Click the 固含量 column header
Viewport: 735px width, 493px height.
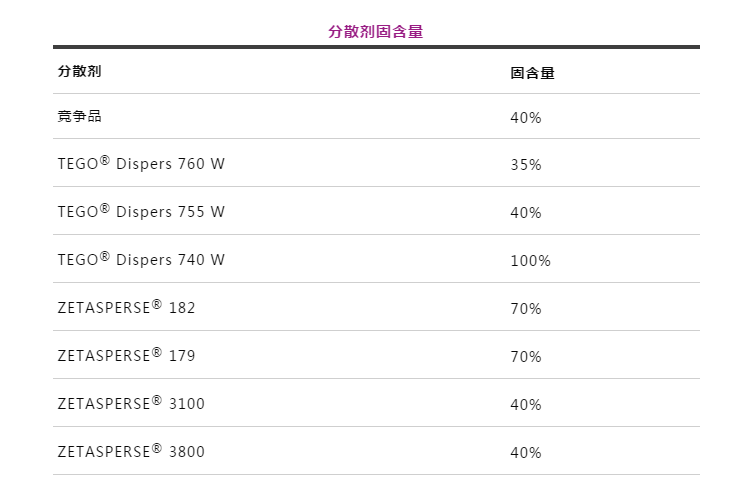click(x=532, y=73)
